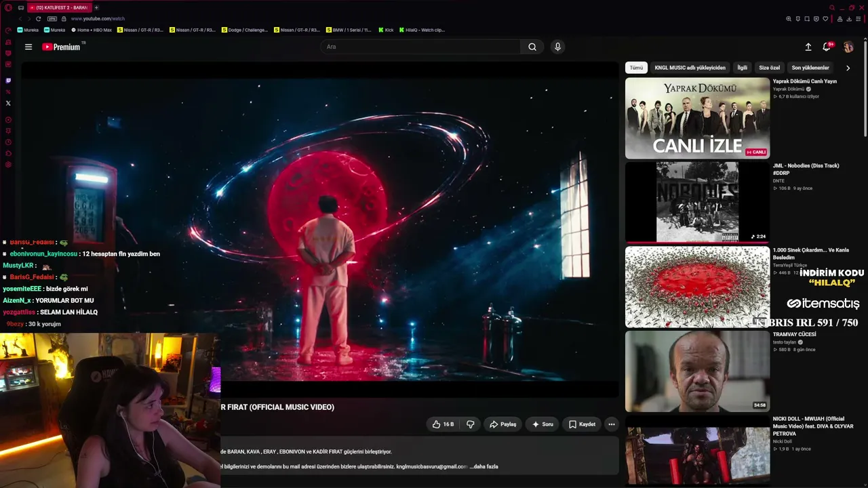Open the 'HilalQ - Watch clip' bookmark
The height and width of the screenshot is (488, 868).
tap(422, 30)
